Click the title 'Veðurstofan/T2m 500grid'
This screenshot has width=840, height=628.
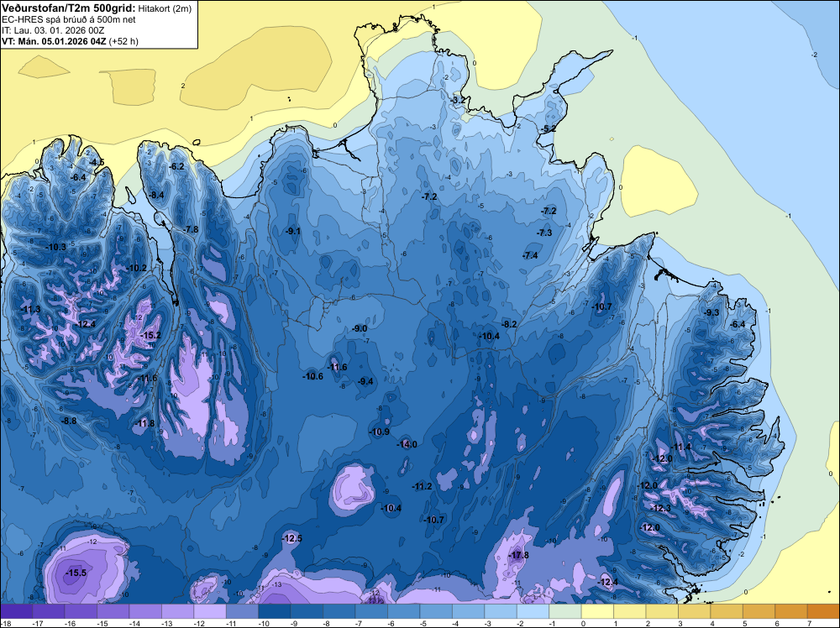(x=69, y=8)
